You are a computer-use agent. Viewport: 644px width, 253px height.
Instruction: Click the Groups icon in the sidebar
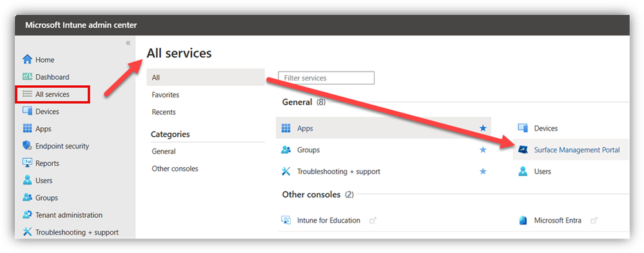coord(27,198)
